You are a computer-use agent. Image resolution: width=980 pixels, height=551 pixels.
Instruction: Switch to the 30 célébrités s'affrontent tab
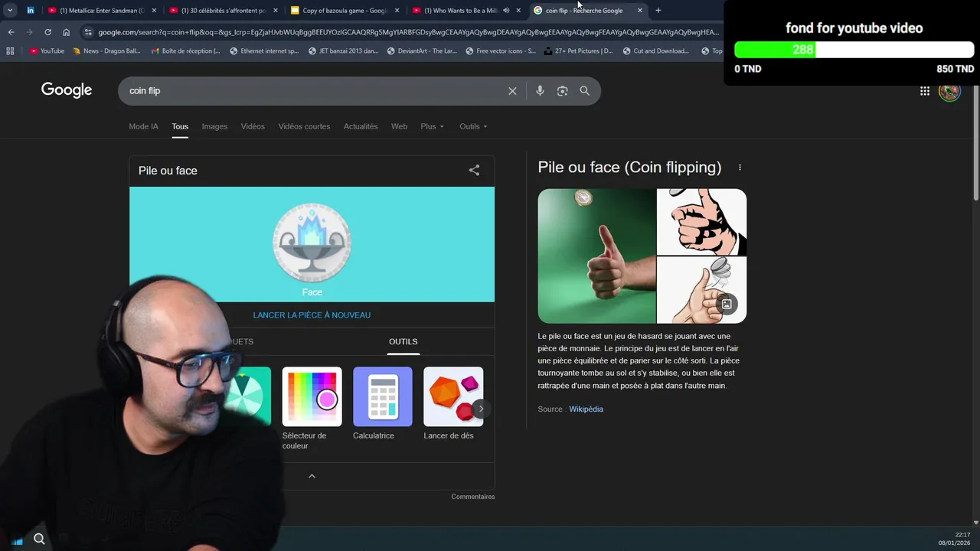(x=224, y=11)
